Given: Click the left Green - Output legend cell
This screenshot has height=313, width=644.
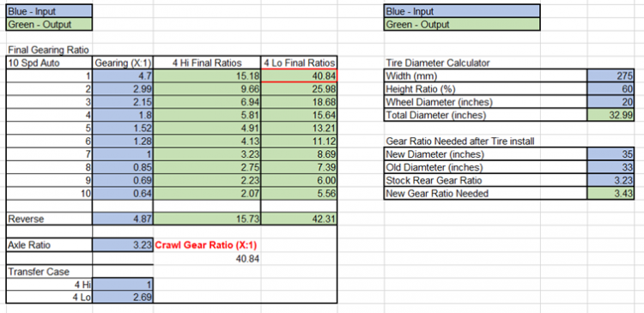Looking at the screenshot, I should pyautogui.click(x=49, y=24).
